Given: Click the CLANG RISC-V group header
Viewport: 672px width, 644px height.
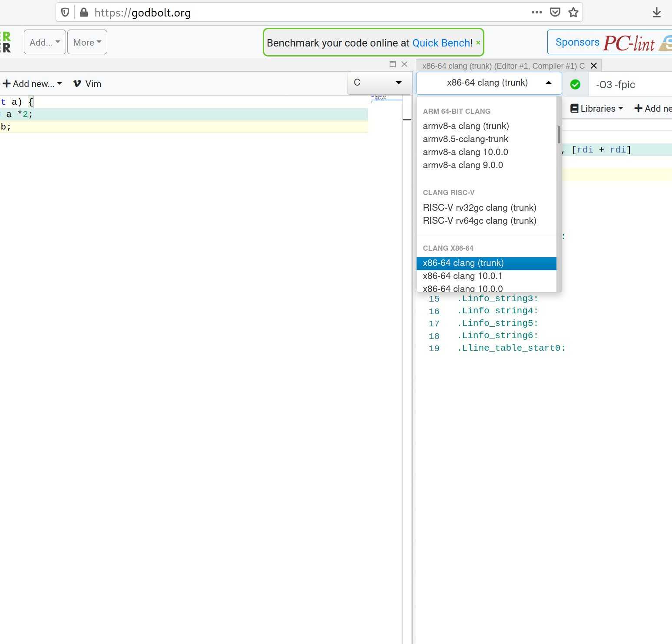Looking at the screenshot, I should click(449, 193).
